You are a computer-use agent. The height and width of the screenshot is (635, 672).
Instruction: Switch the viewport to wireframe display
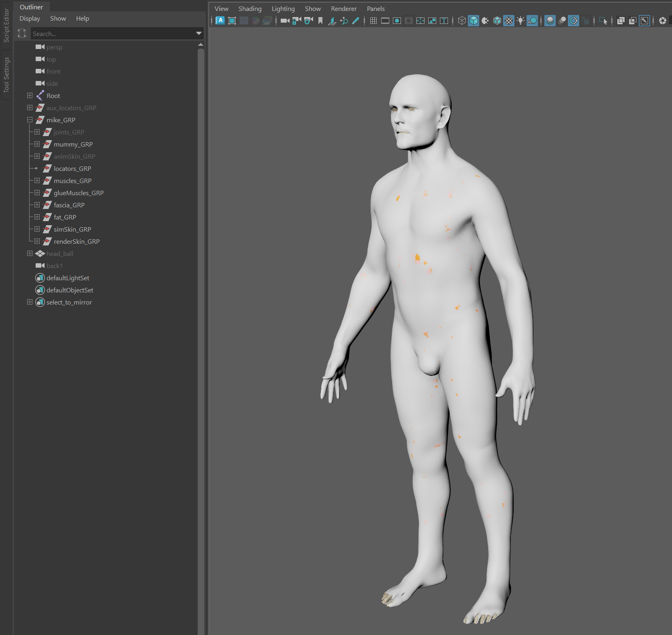(x=461, y=21)
